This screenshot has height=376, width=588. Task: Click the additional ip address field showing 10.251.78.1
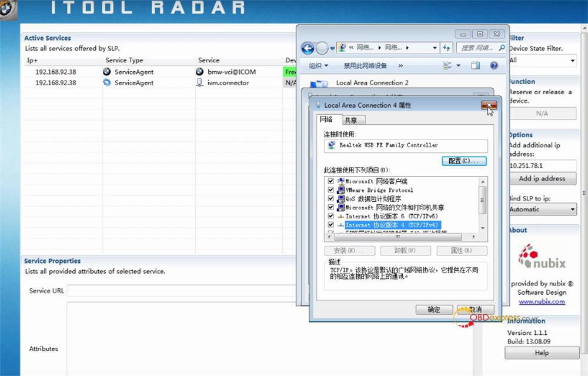[543, 165]
